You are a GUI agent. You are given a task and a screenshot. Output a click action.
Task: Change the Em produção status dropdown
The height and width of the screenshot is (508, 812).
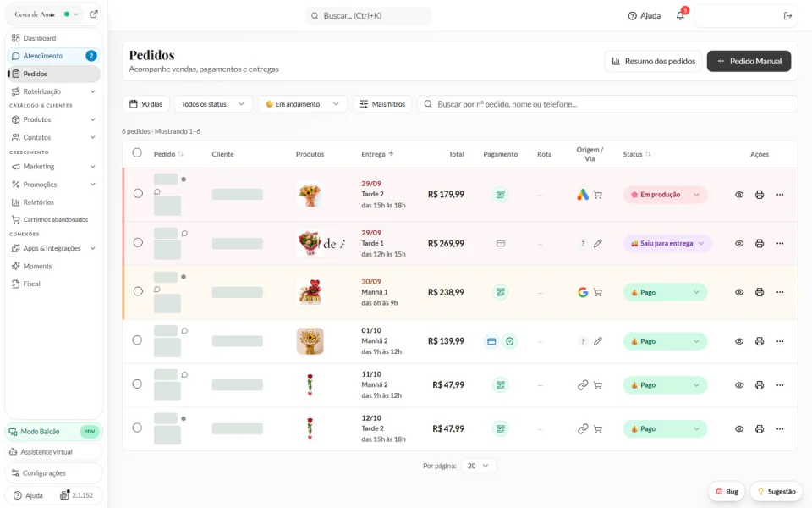665,195
